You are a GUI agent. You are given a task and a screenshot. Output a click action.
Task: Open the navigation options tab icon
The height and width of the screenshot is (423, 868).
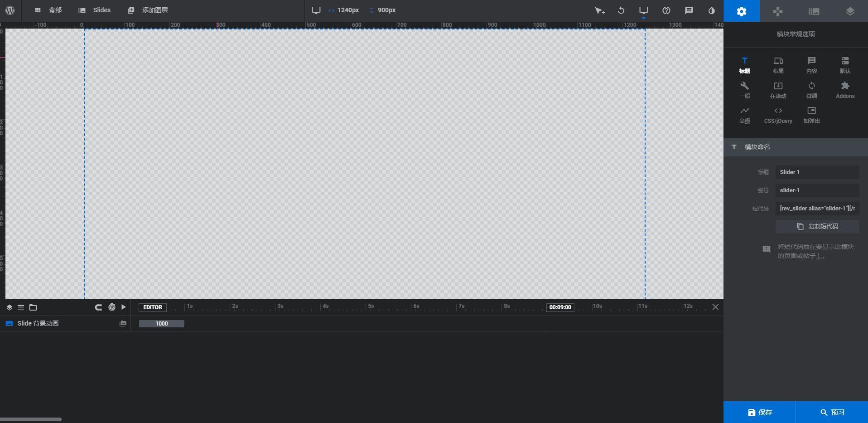coord(777,11)
